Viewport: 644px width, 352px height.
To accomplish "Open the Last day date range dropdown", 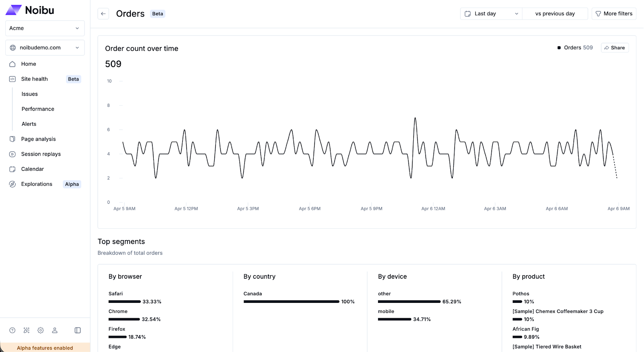I will click(491, 14).
